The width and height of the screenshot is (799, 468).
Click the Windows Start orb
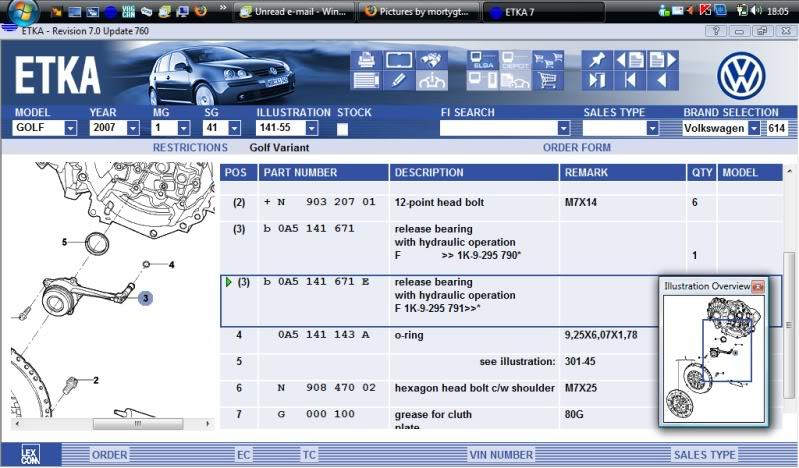(x=24, y=11)
